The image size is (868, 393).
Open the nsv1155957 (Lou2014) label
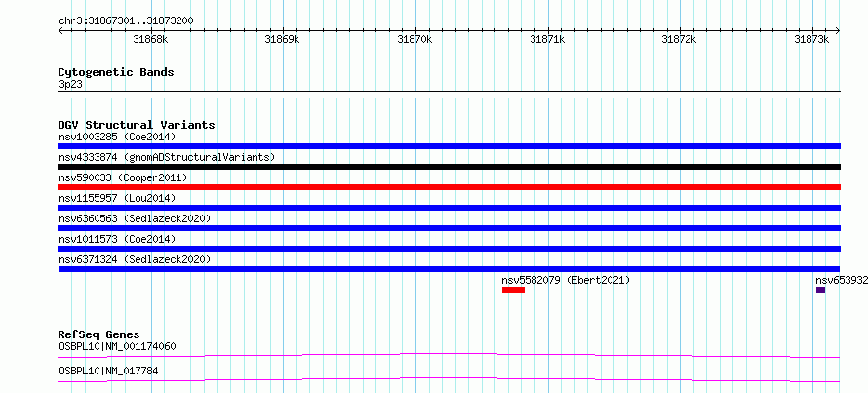pos(117,198)
